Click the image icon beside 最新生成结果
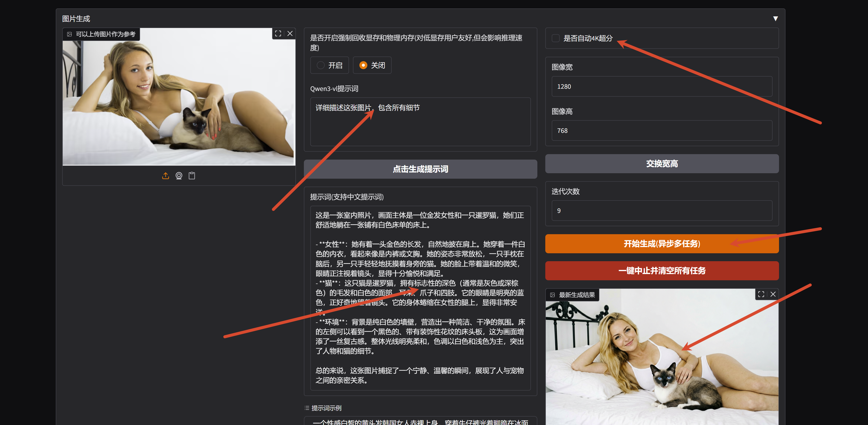This screenshot has width=868, height=425. 553,294
